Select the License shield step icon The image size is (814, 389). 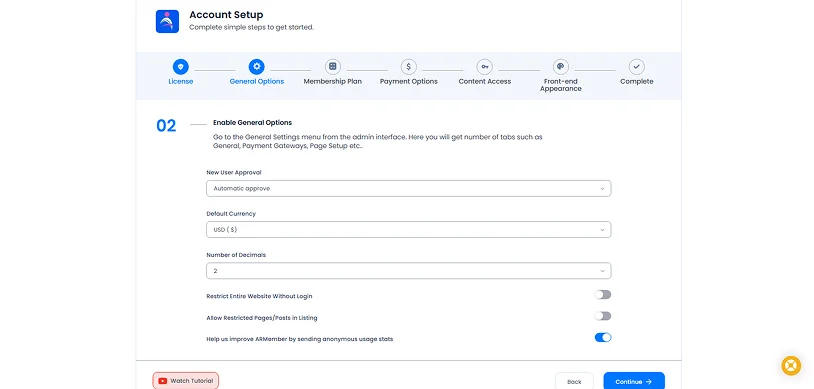coord(181,66)
